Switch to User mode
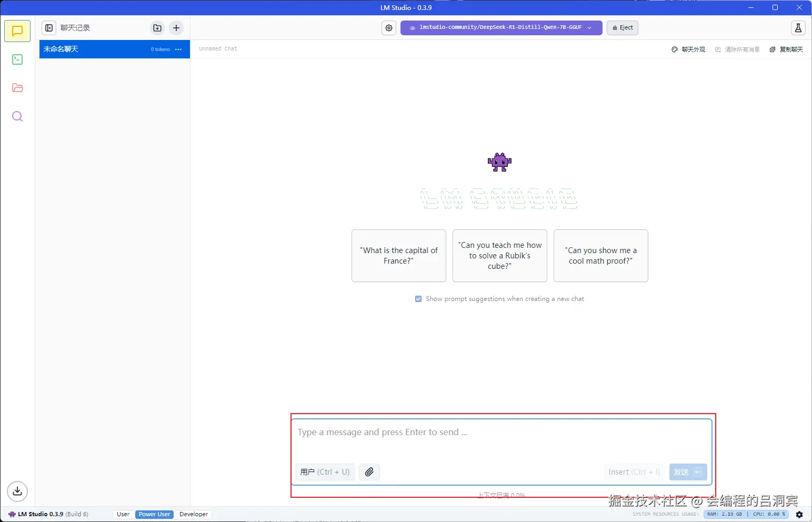The image size is (812, 522). tap(123, 515)
